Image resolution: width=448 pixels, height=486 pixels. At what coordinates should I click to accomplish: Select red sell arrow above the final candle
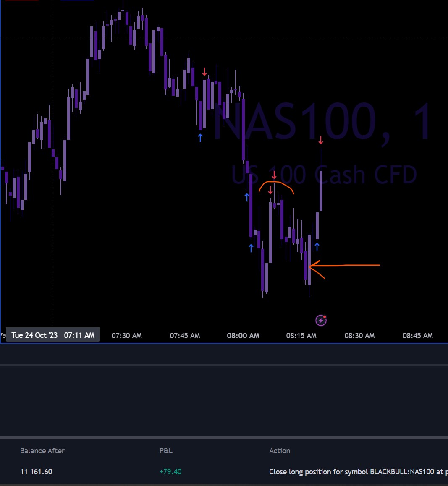[321, 140]
